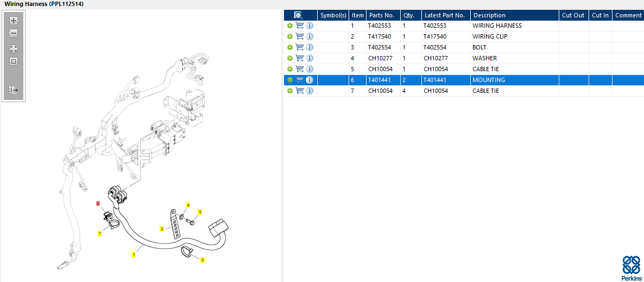The image size is (644, 282).
Task: Click the zoom out minus tool
Action: click(14, 33)
